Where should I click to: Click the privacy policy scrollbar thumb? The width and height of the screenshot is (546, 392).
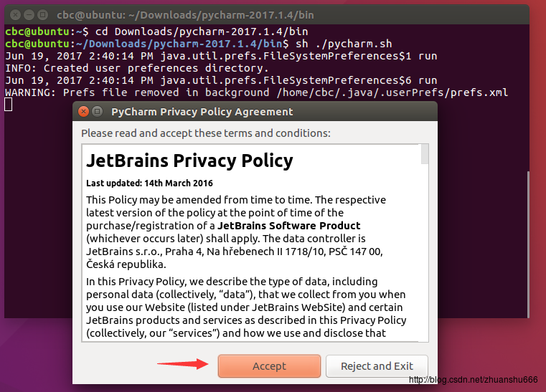[x=425, y=154]
